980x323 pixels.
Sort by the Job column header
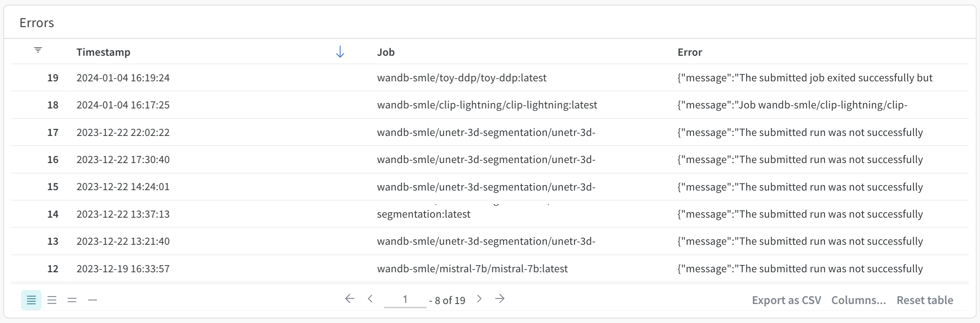386,52
